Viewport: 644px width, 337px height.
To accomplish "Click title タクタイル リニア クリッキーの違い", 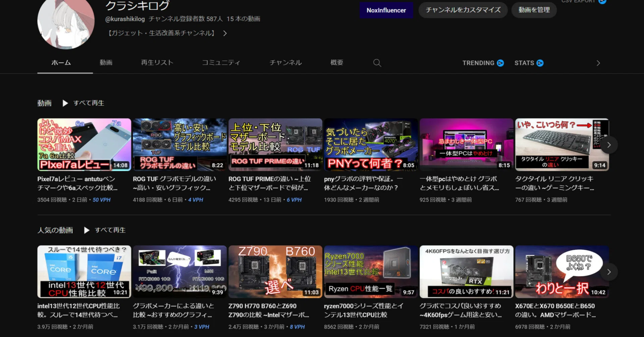I will [555, 183].
